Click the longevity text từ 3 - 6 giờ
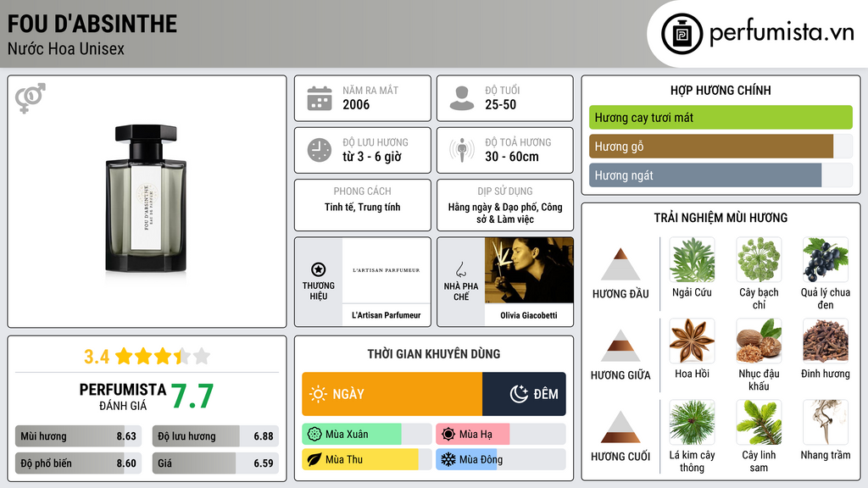The image size is (868, 488). tap(372, 157)
